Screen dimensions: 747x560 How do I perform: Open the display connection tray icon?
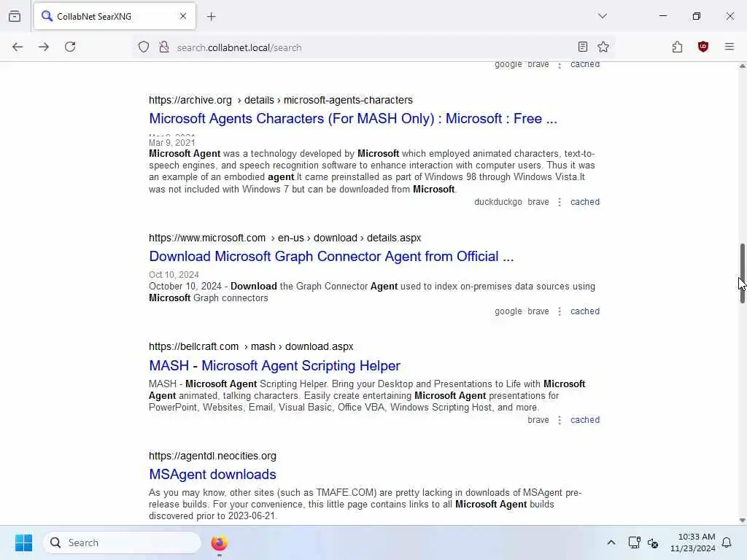click(x=634, y=542)
